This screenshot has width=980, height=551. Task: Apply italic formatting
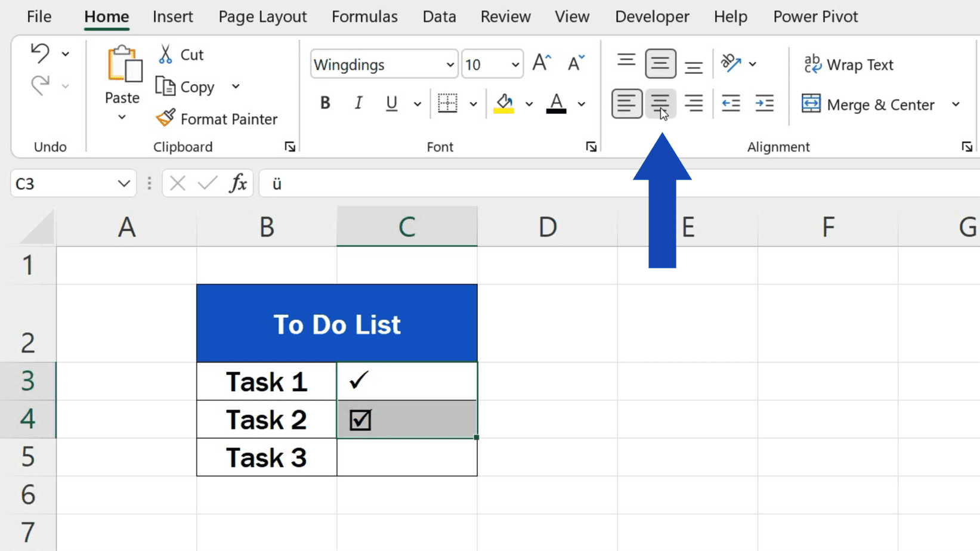(x=358, y=103)
